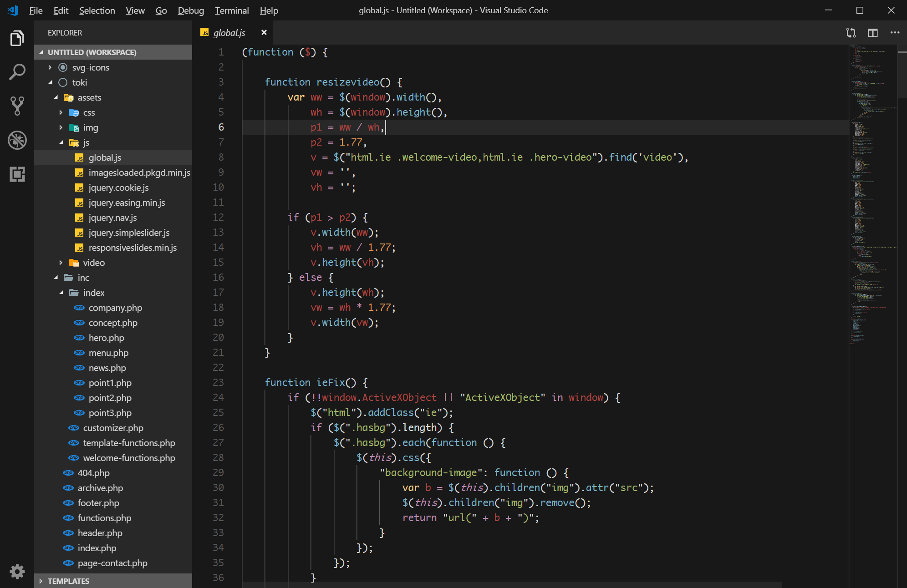This screenshot has width=907, height=588.
Task: Open jquery.cookie.js file
Action: coord(118,188)
